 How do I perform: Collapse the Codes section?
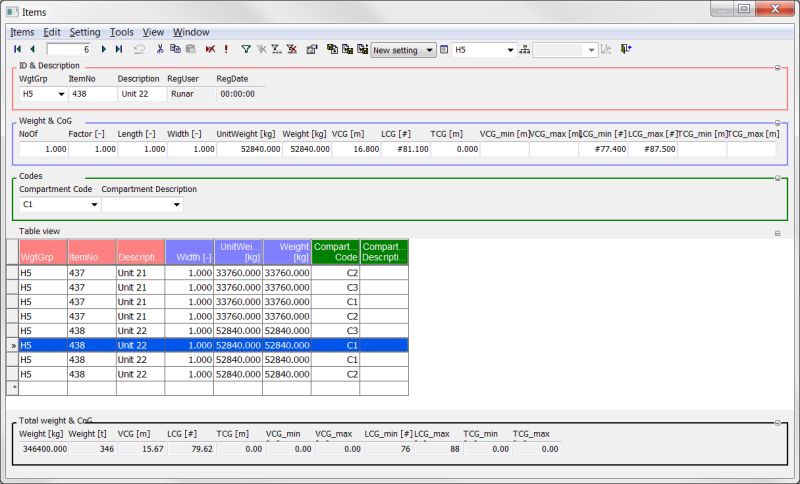point(778,178)
